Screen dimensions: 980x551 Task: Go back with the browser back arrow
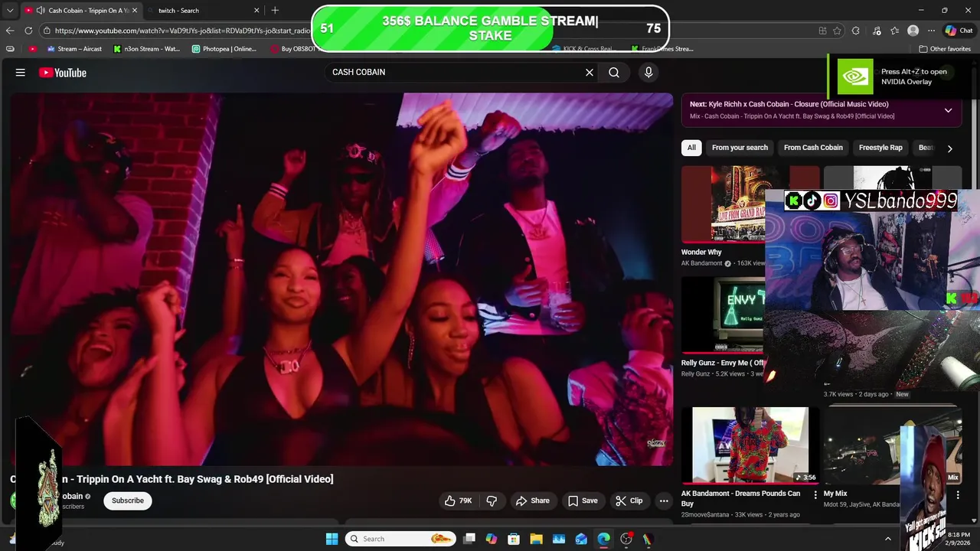(10, 31)
